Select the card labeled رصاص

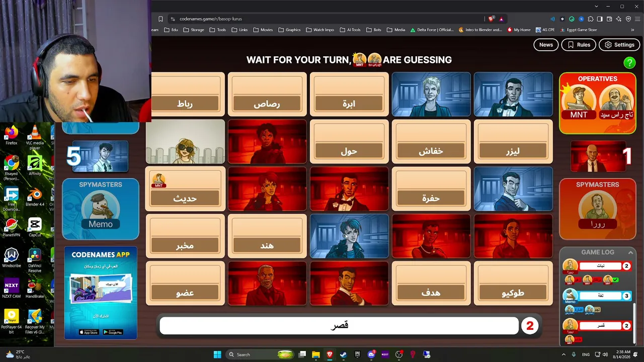click(x=267, y=95)
